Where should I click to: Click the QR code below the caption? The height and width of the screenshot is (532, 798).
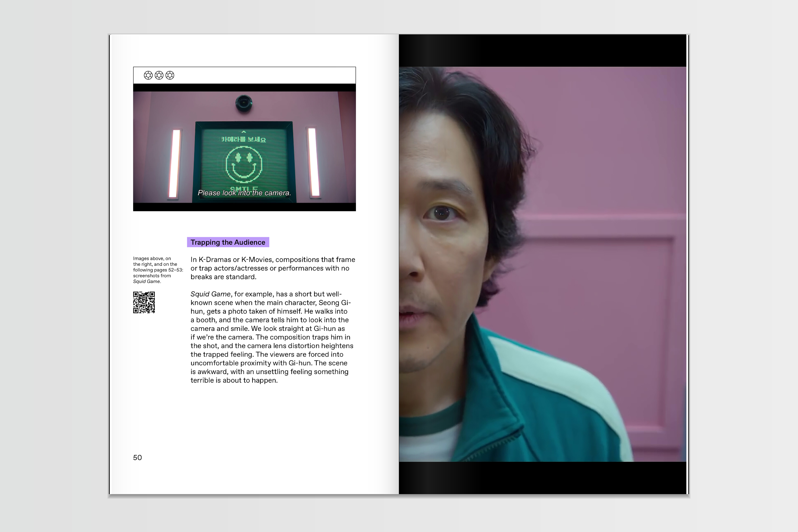[144, 302]
